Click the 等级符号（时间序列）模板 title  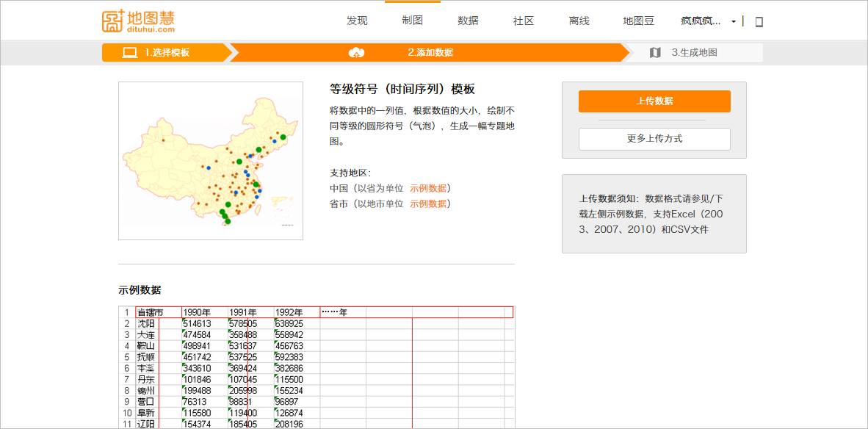tap(402, 89)
